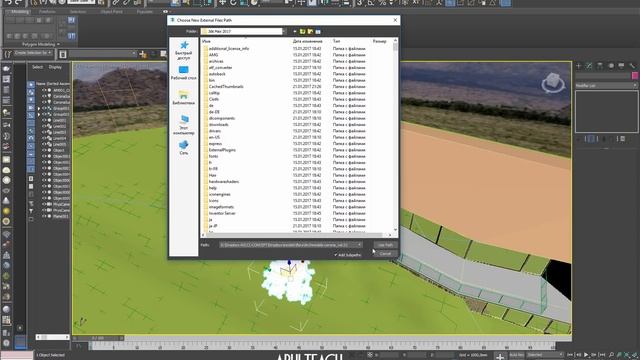Open Utilities wrench tab in command panel
Image resolution: width=640 pixels, height=360 pixels.
pyautogui.click(x=632, y=66)
